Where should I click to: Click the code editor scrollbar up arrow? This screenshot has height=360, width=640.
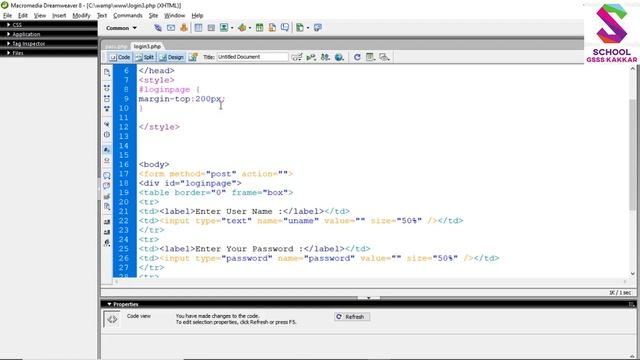[633, 69]
